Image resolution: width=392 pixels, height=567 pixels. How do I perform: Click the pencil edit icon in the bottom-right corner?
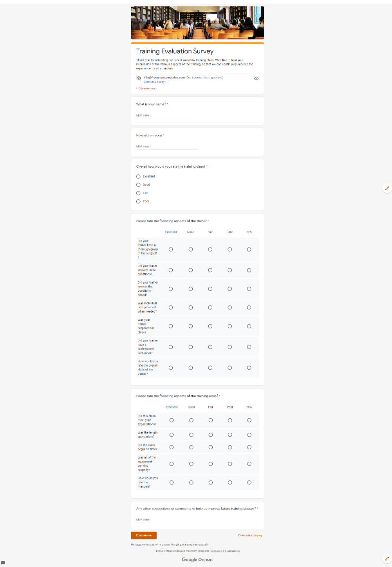387,559
